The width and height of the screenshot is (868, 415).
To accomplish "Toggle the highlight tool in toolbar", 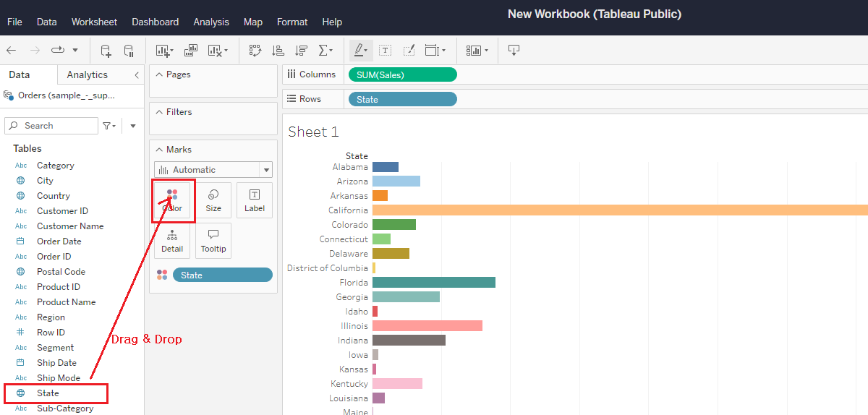I will coord(359,51).
